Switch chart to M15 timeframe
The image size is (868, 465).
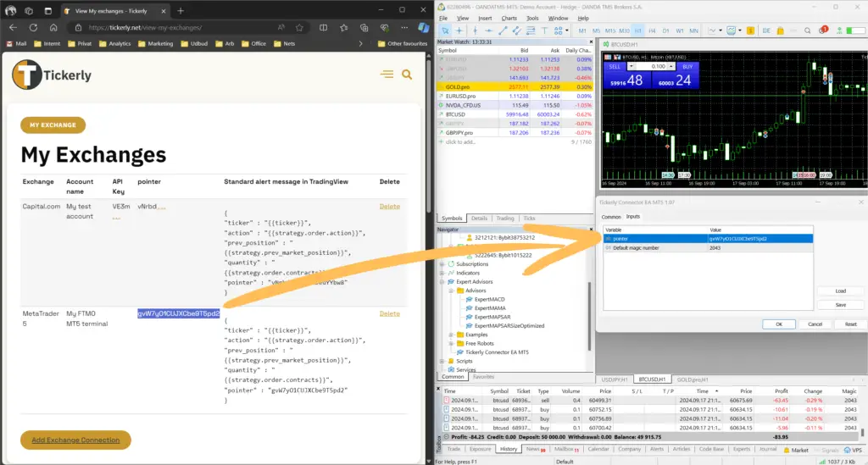609,30
